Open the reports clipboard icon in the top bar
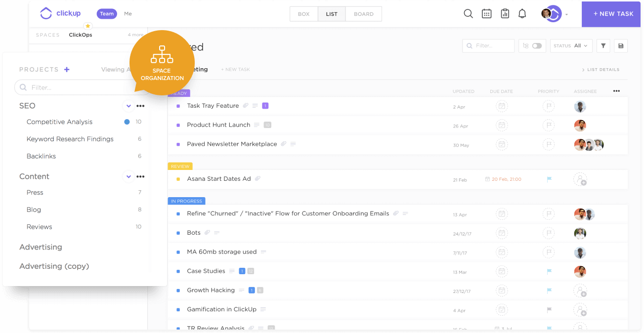This screenshot has width=644, height=333. (505, 14)
